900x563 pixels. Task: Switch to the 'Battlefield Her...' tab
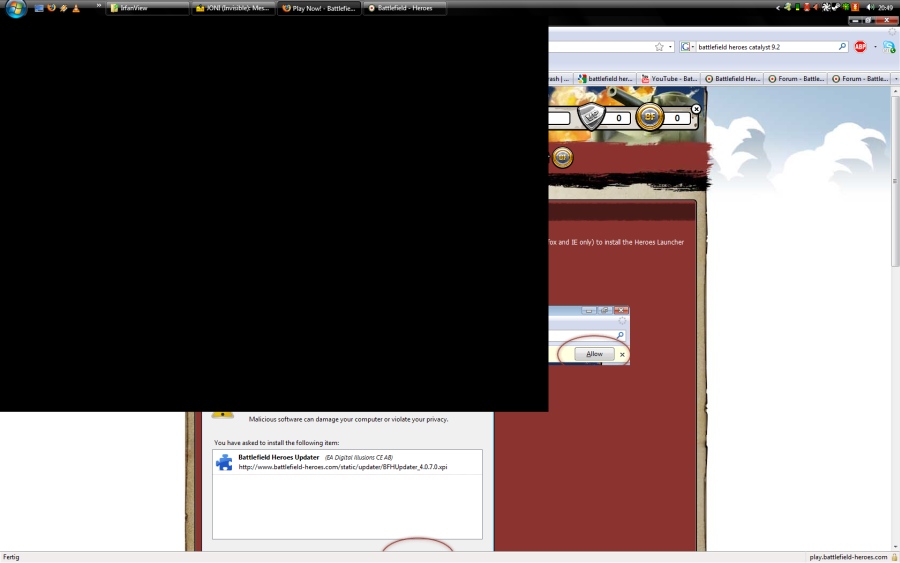[732, 79]
